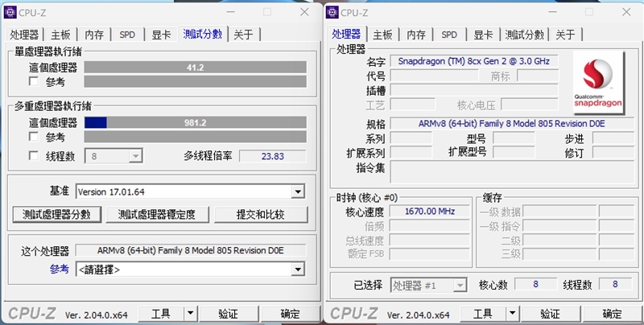Click the Qualcomm Snapdragon logo
The height and width of the screenshot is (325, 644).
tap(598, 83)
